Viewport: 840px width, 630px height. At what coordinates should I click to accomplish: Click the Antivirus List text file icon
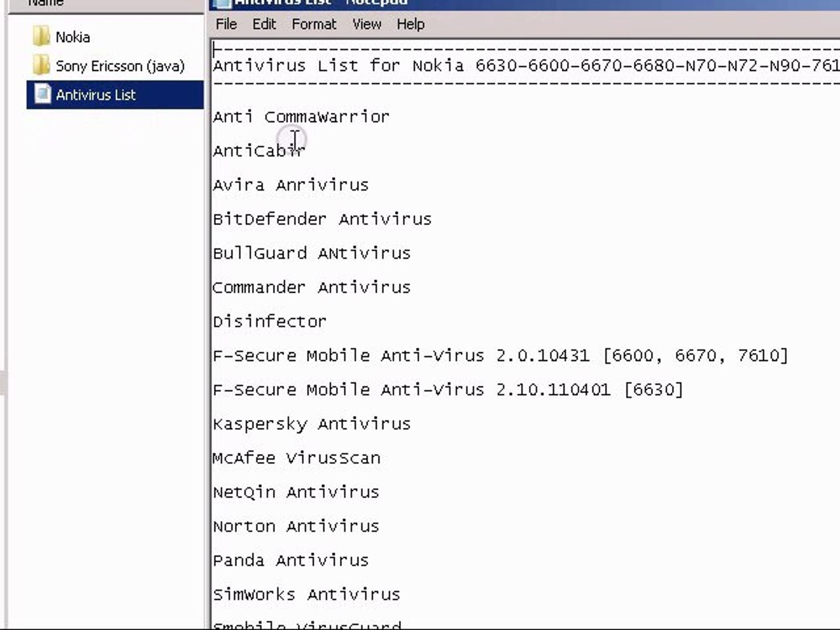[42, 94]
